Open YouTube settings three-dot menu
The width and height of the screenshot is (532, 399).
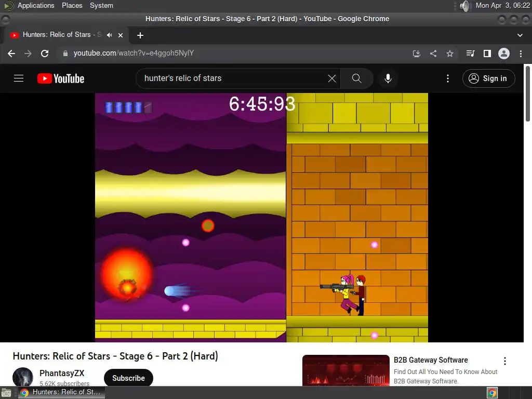448,78
